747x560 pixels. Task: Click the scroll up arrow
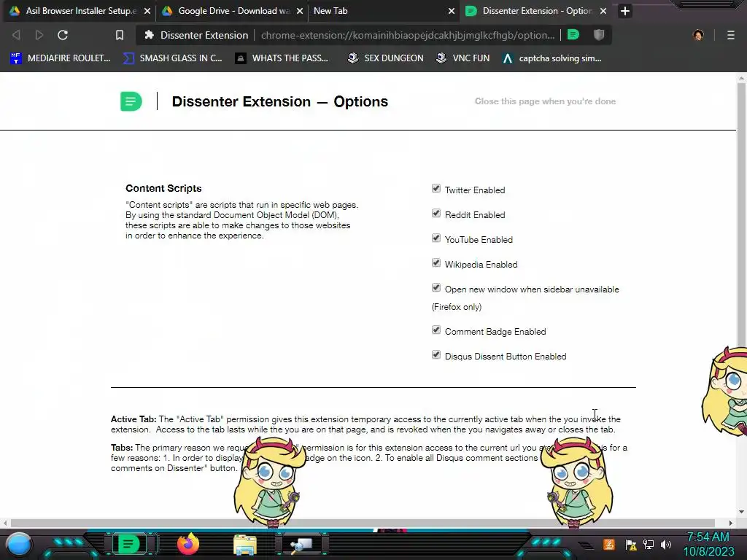pyautogui.click(x=741, y=77)
